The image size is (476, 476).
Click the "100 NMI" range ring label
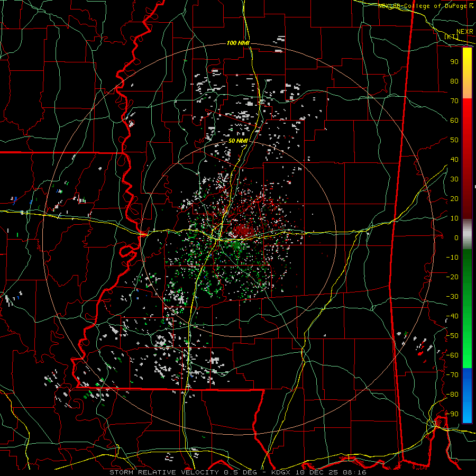click(x=238, y=43)
